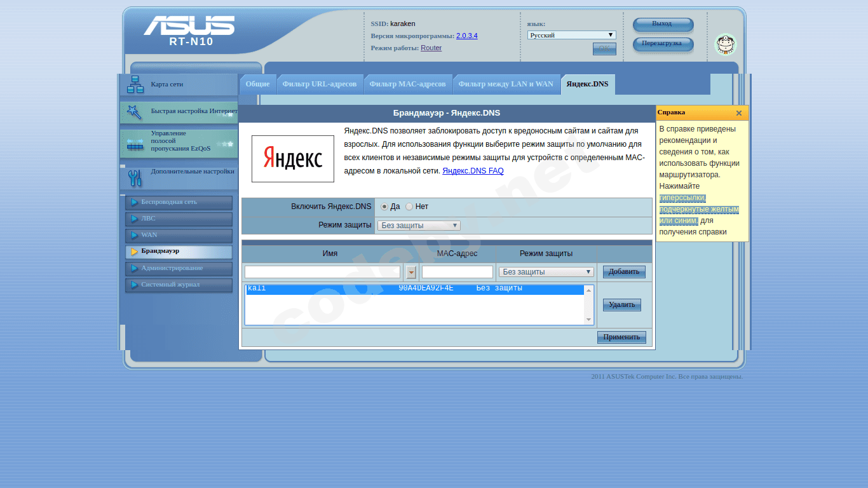This screenshot has height=488, width=868.
Task: Go to WAN settings
Action: [x=179, y=236]
